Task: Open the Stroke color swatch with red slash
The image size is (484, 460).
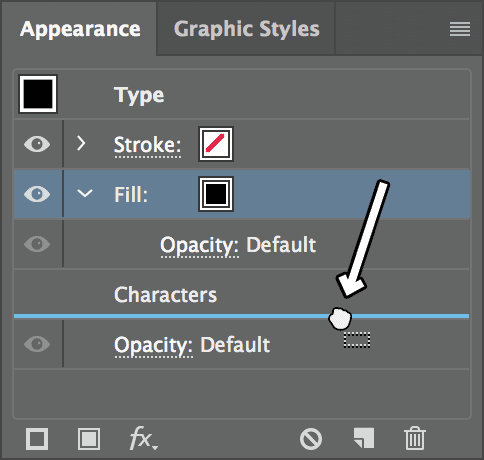Action: click(216, 144)
